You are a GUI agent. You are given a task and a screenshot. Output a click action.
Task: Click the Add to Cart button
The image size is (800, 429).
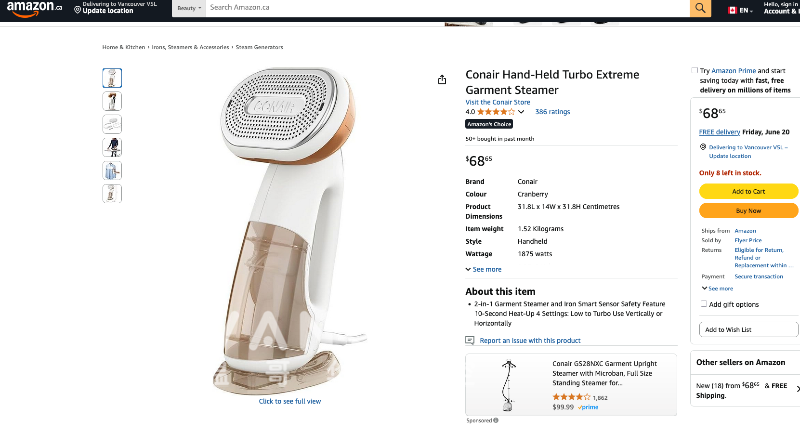pos(748,191)
